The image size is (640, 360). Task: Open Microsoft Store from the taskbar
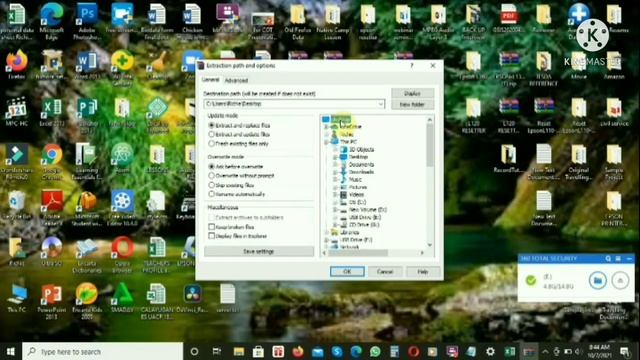pos(258,351)
